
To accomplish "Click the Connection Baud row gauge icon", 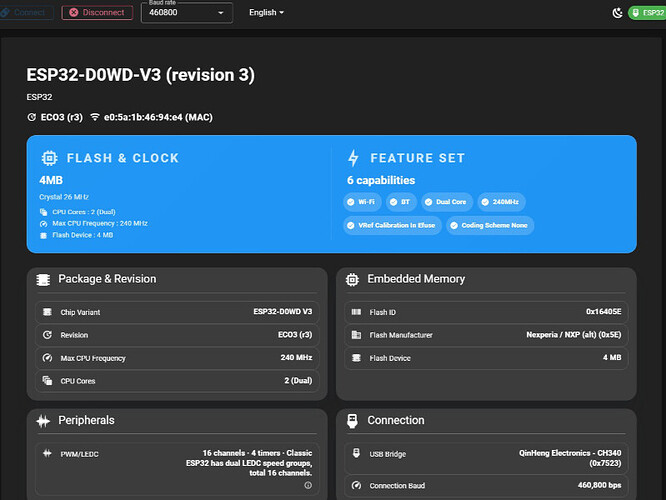I will click(x=356, y=486).
